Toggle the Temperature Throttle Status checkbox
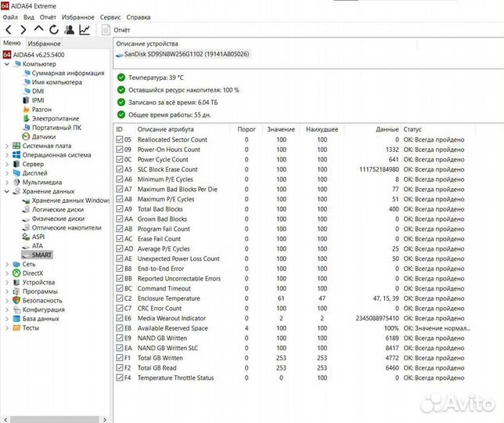The image size is (504, 423). coord(119,378)
